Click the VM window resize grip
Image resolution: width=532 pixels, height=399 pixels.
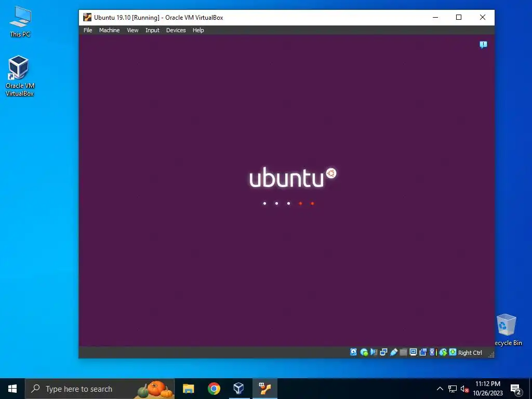pos(491,354)
